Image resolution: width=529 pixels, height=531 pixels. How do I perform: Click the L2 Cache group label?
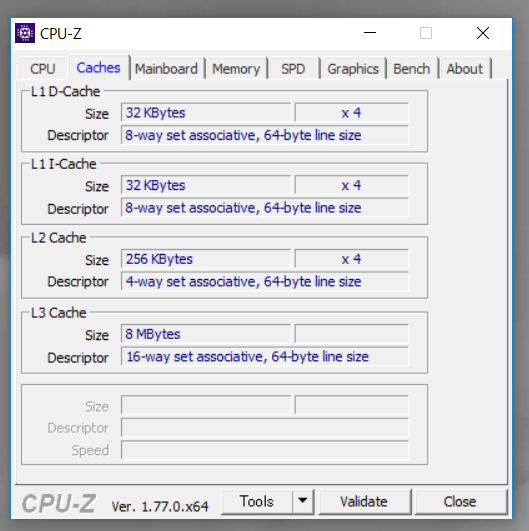point(59,238)
